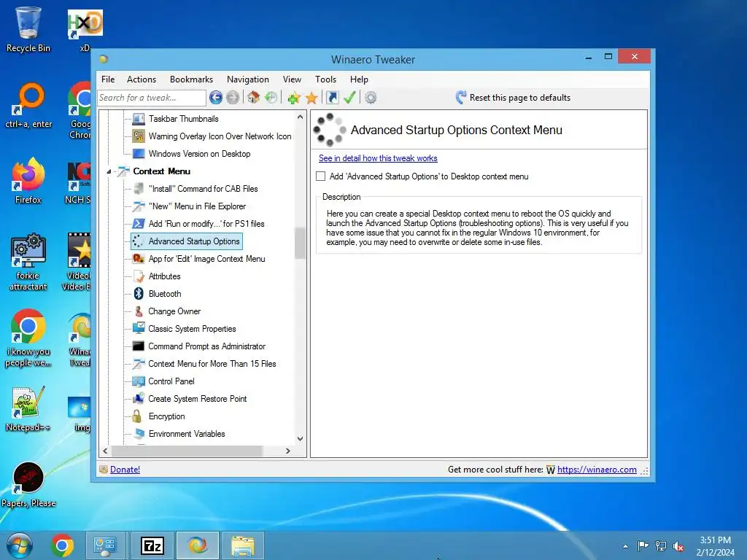Select the Taskbar Thumbnails tree item
747x560 pixels.
183,119
